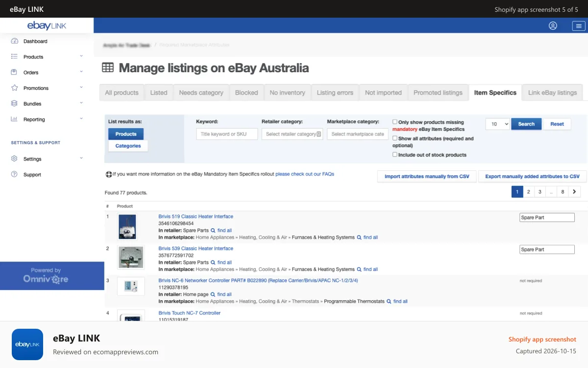Screen dimensions: 588x368
Task: Open the hamburger menu icon in header
Action: [x=579, y=26]
